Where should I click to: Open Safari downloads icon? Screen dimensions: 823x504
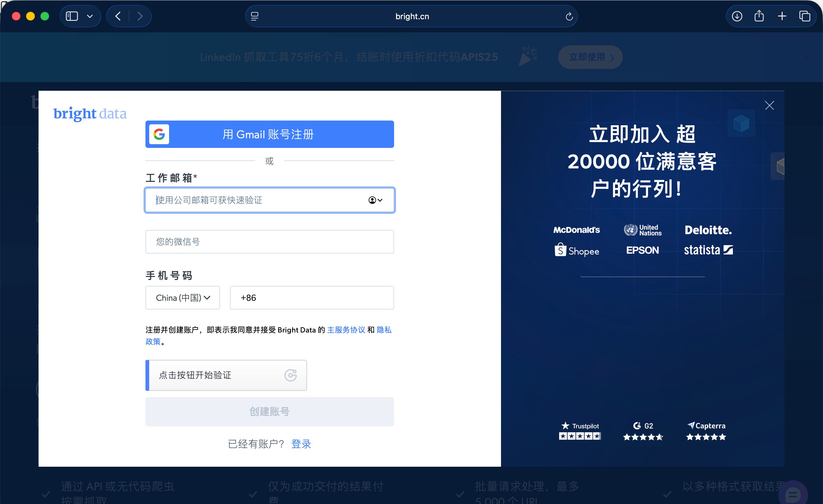737,16
